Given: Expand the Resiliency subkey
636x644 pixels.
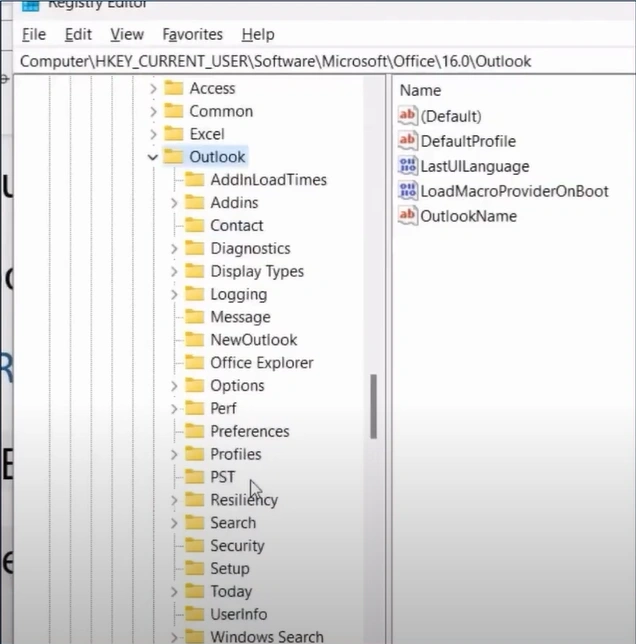Looking at the screenshot, I should (174, 500).
